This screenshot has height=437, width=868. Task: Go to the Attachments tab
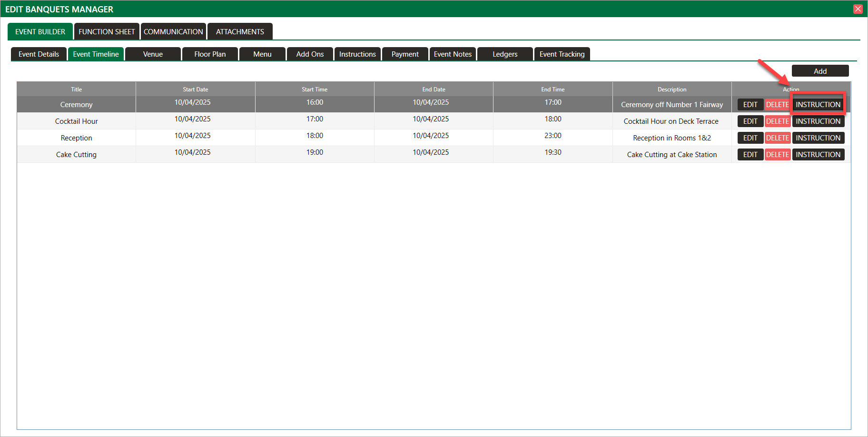[240, 31]
